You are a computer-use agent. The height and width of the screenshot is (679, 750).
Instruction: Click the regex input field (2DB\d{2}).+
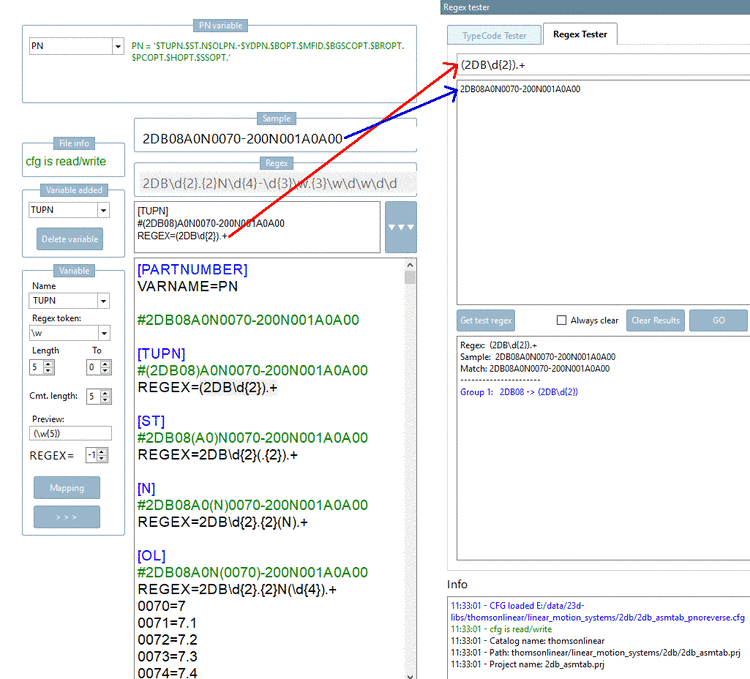click(603, 65)
